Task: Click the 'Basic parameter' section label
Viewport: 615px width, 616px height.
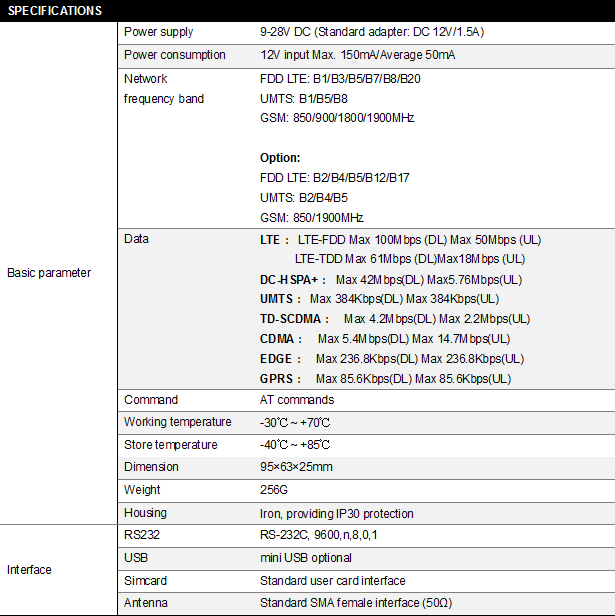Action: click(49, 273)
